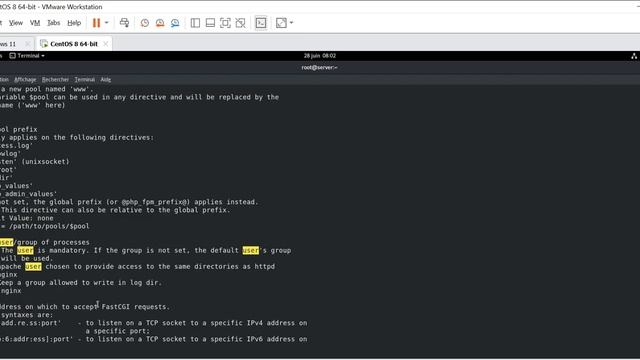Click the 'IPv6' word in terminal
This screenshot has width=640, height=360.
(x=255, y=339)
